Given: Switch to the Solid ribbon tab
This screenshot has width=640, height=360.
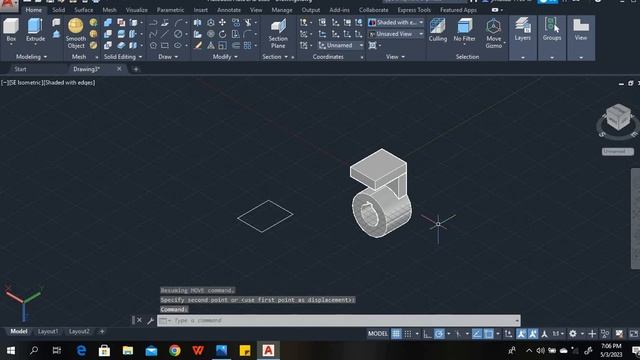Looking at the screenshot, I should (58, 10).
